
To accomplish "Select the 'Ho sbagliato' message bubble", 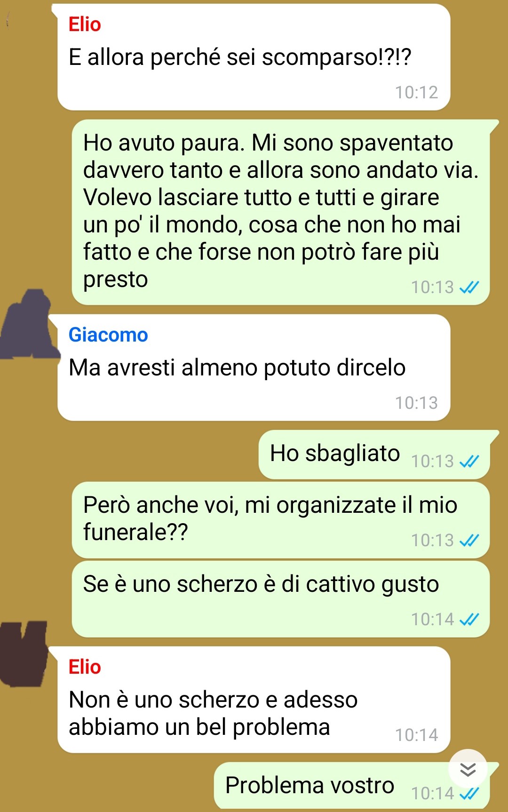I will [374, 455].
